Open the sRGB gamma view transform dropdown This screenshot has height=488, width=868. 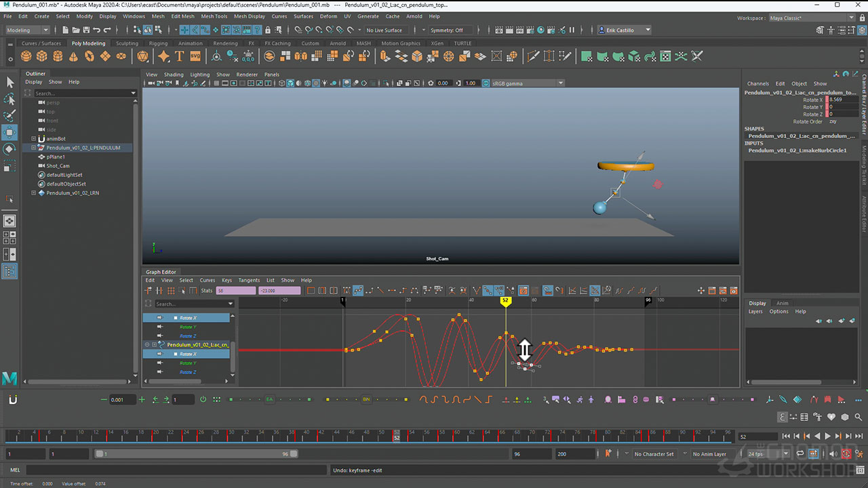561,83
